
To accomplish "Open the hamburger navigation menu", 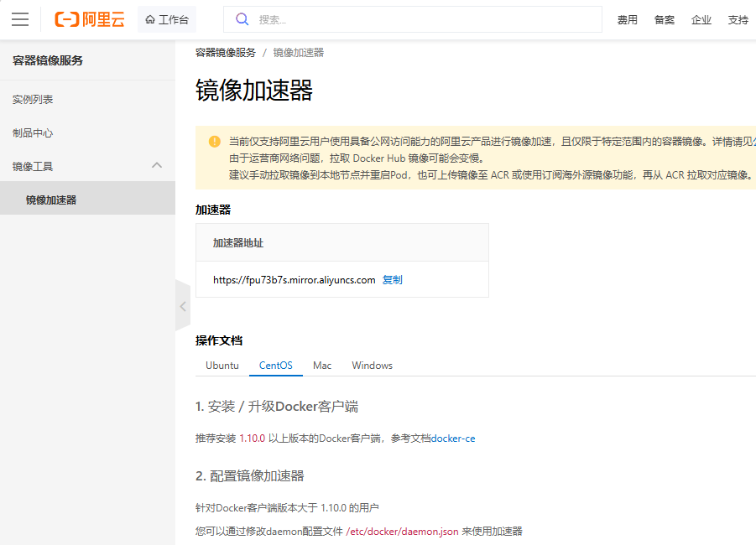I will pyautogui.click(x=20, y=19).
